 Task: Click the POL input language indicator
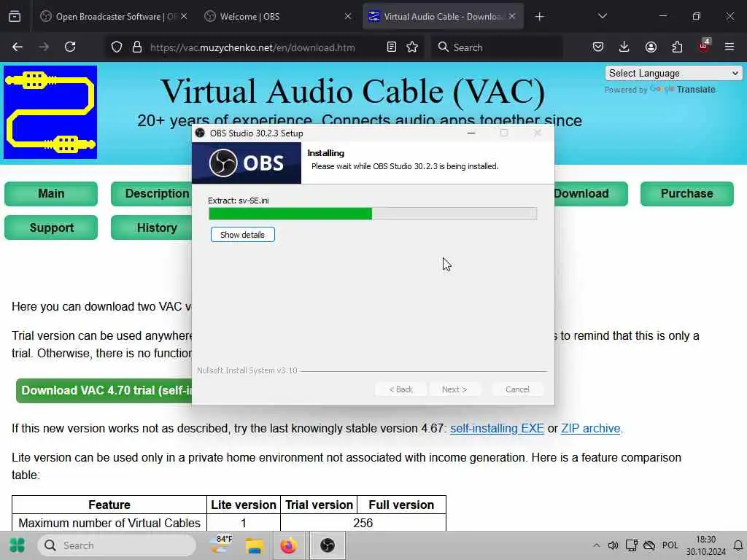click(x=670, y=545)
